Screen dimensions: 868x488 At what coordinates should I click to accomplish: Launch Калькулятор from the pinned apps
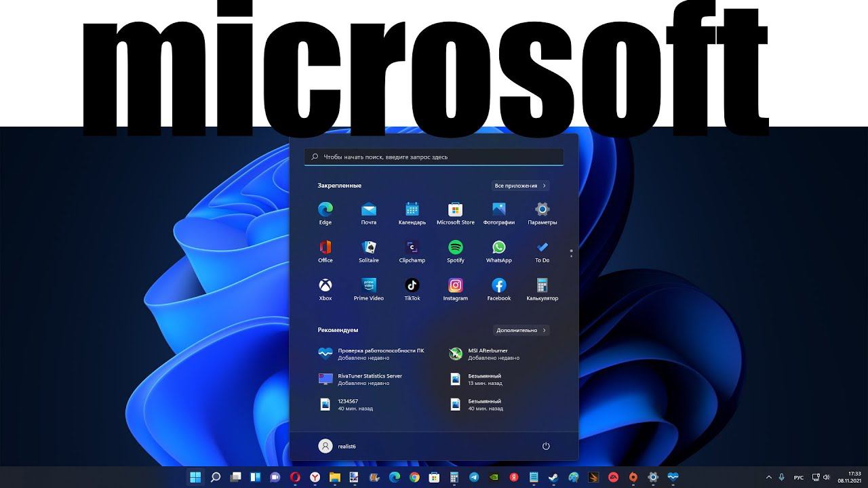[542, 289]
